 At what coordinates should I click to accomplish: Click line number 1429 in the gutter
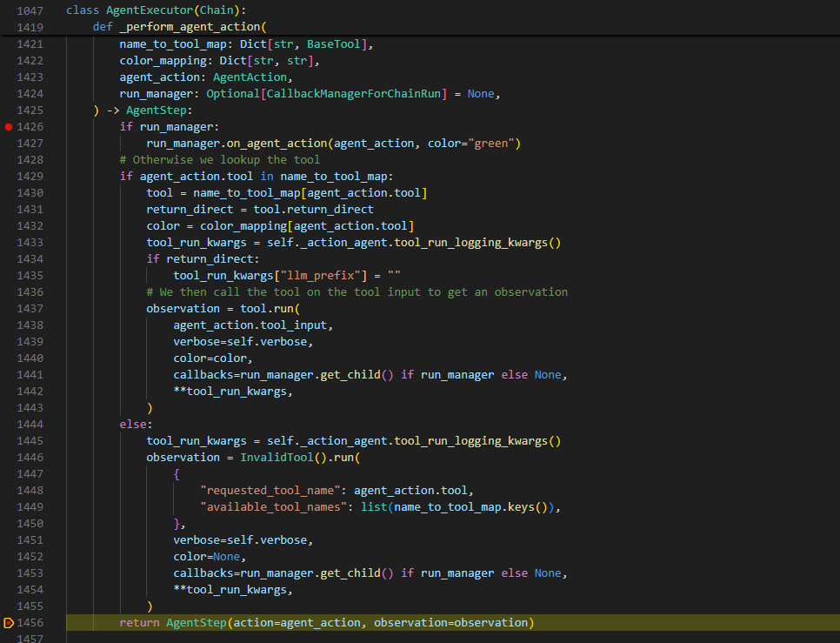(x=30, y=177)
